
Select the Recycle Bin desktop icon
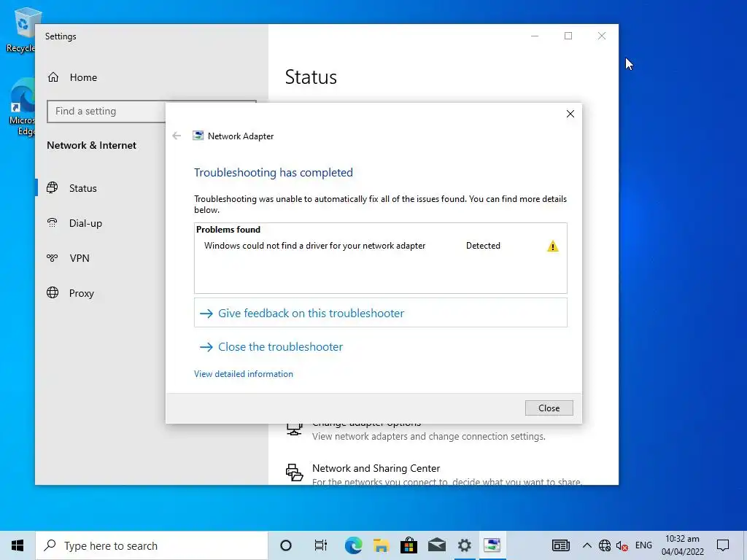(21, 30)
